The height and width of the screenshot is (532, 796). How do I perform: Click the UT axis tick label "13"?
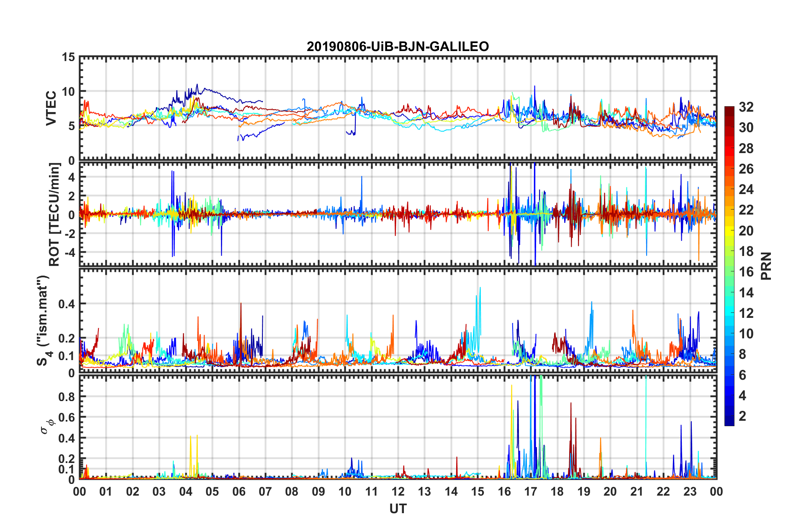pyautogui.click(x=425, y=491)
